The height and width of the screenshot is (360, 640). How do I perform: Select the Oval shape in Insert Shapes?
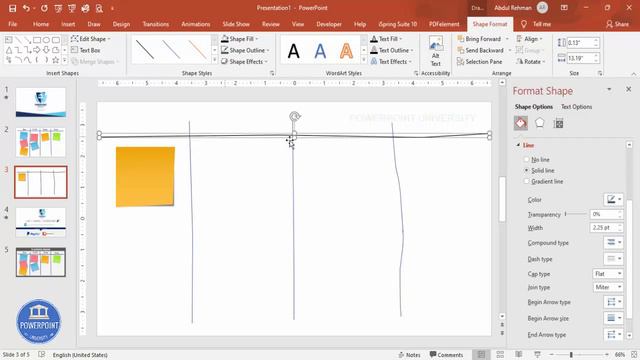pyautogui.click(x=46, y=40)
